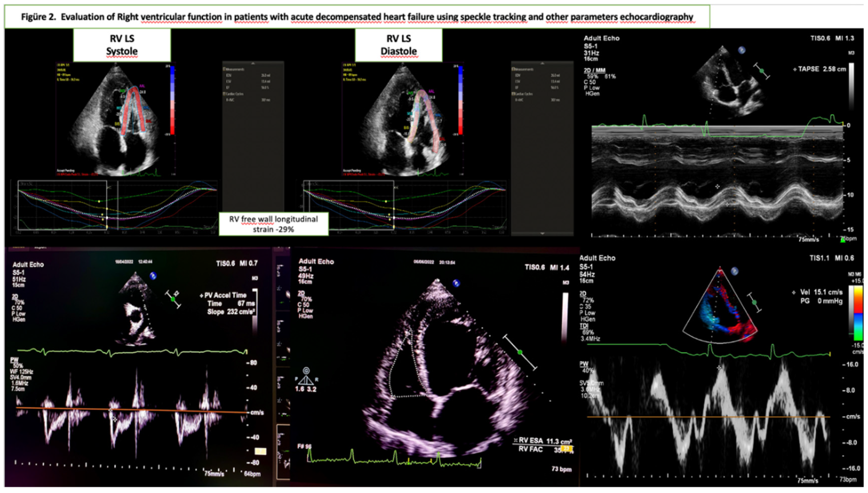
Task: Click the RV LS Systole label box
Action: [x=122, y=45]
